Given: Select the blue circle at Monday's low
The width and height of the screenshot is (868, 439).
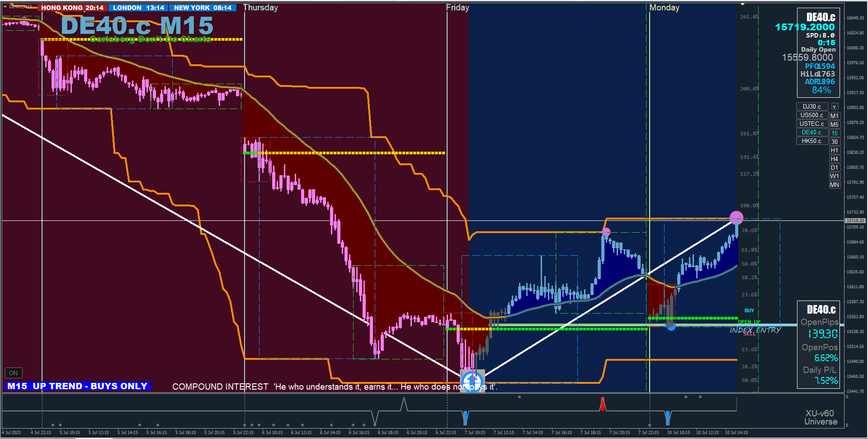Looking at the screenshot, I should tap(671, 326).
